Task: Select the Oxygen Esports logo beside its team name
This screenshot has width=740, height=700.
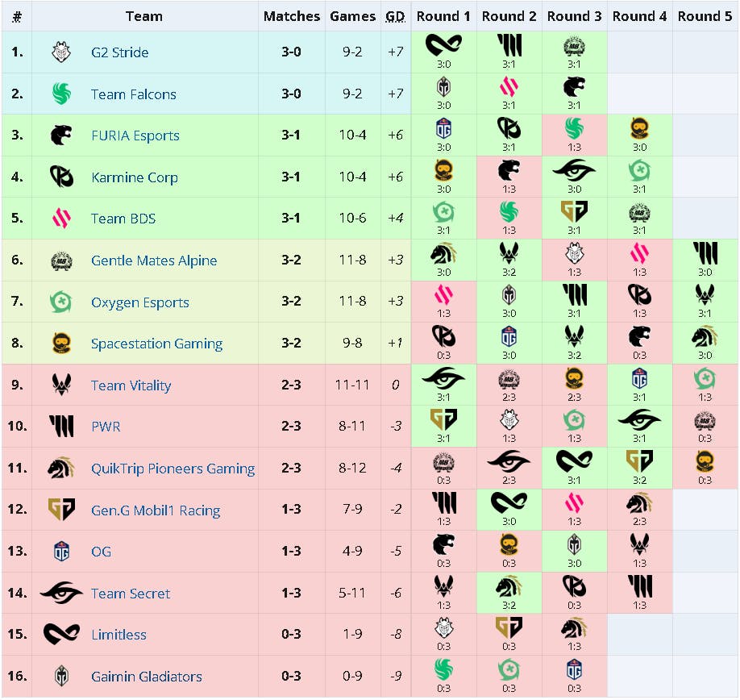Action: click(x=61, y=302)
